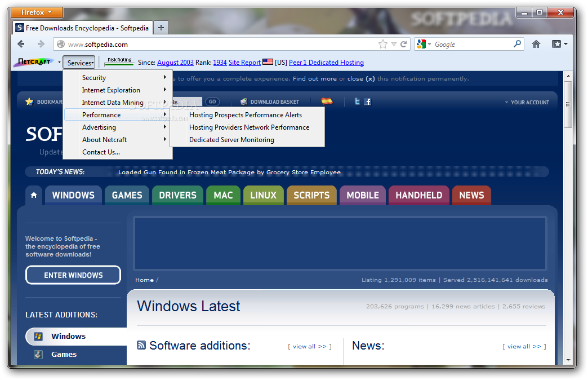Select Hosting Providers Network Performance
The height and width of the screenshot is (380, 588).
(x=247, y=127)
